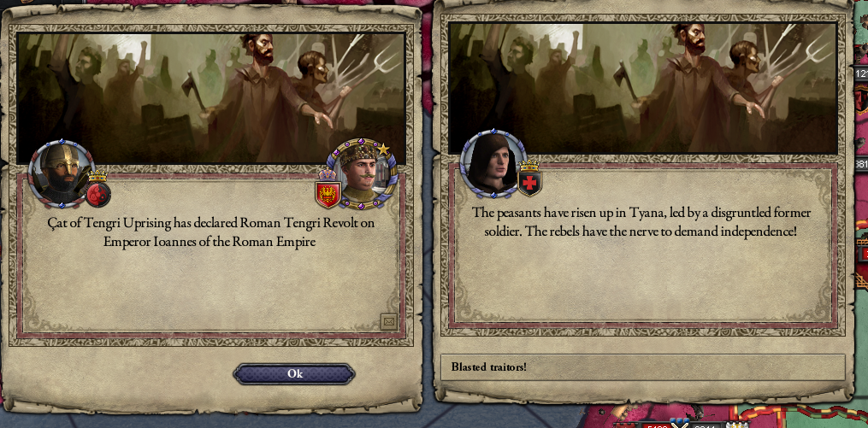Confirm the war declaration with Ok

click(x=294, y=374)
